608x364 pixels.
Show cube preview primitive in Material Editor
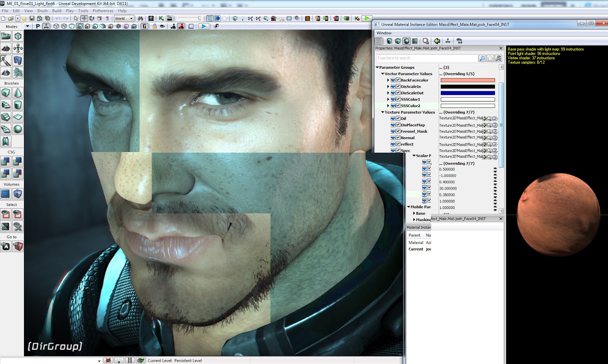coord(398,41)
